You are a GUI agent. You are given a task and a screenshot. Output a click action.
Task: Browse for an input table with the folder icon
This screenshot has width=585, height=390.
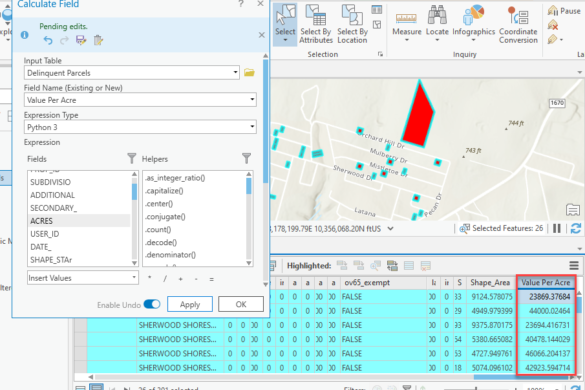point(249,72)
